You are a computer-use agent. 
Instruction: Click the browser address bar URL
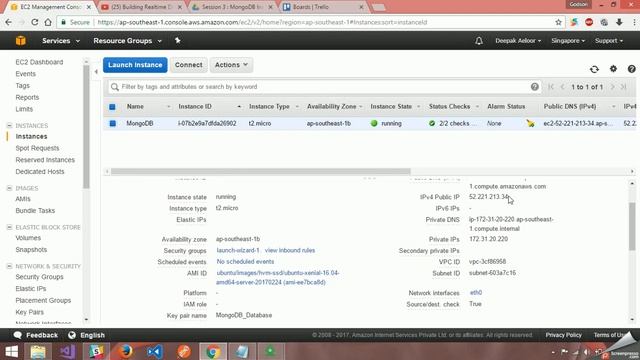coord(262,22)
